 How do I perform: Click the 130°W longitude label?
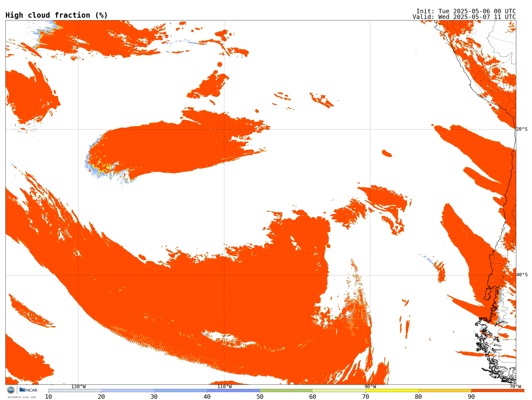(x=79, y=387)
